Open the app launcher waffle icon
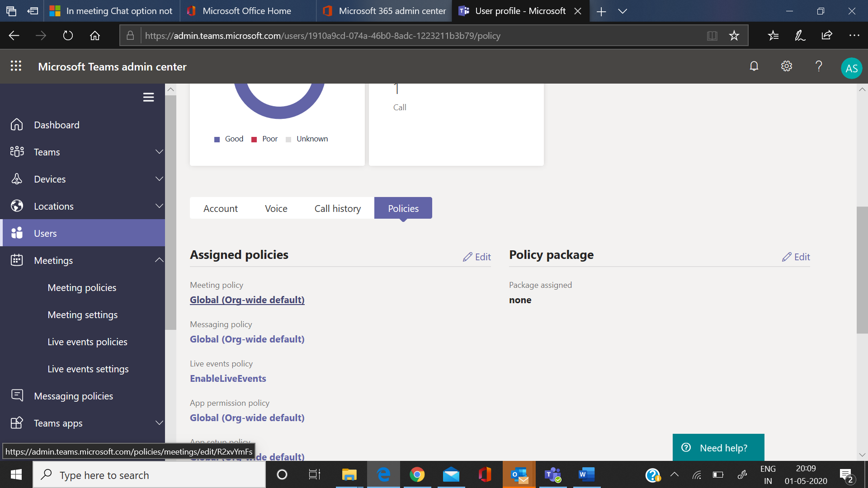The height and width of the screenshot is (488, 868). [x=16, y=66]
